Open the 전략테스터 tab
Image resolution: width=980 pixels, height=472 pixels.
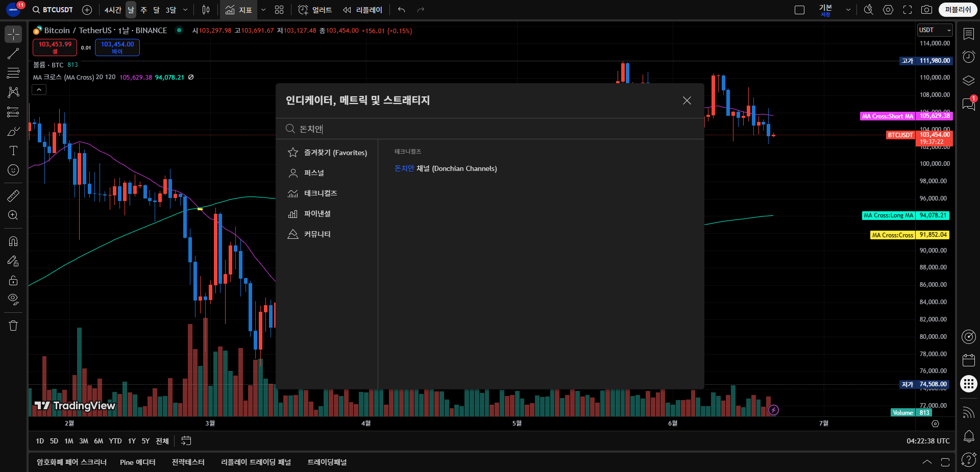tap(188, 462)
